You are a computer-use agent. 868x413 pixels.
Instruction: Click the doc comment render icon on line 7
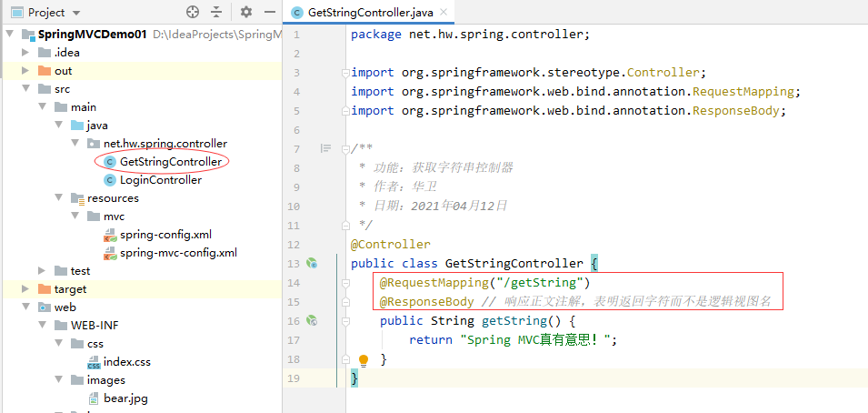point(326,148)
